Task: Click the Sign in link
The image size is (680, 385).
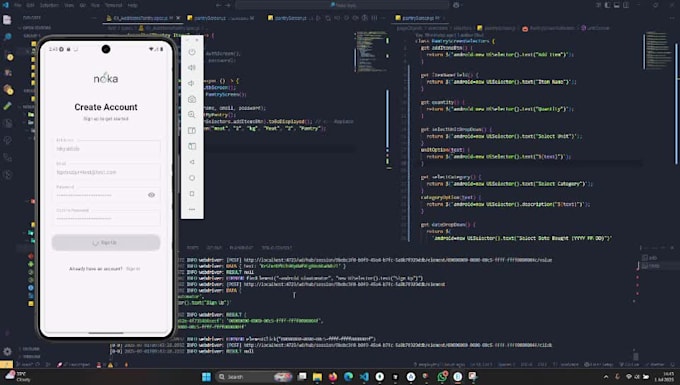Action: pyautogui.click(x=133, y=269)
